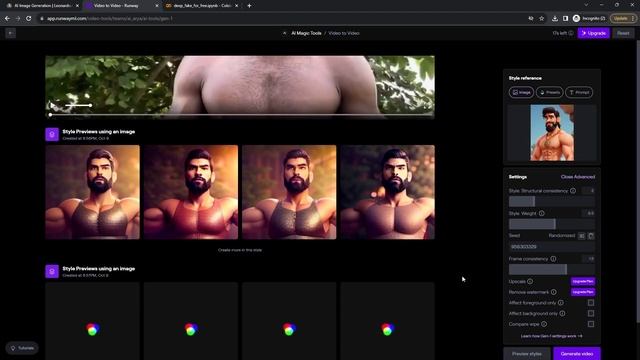
Task: Open the Tutorials button
Action: coord(22,348)
